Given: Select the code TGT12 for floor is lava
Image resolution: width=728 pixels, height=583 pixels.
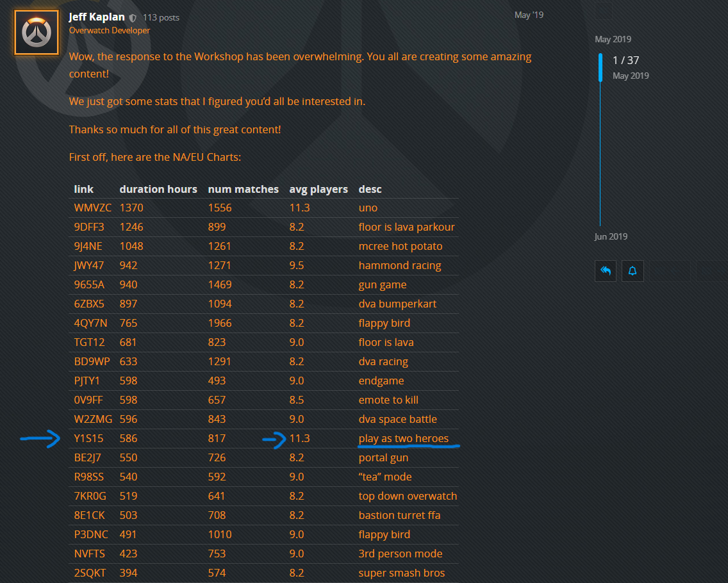Looking at the screenshot, I should (x=90, y=343).
